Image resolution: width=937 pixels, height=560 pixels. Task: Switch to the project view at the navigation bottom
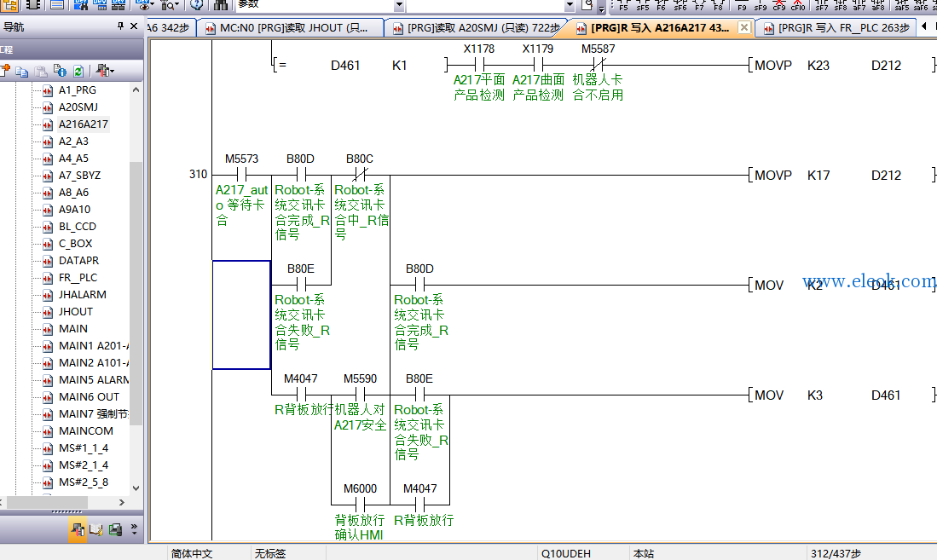coord(78,529)
